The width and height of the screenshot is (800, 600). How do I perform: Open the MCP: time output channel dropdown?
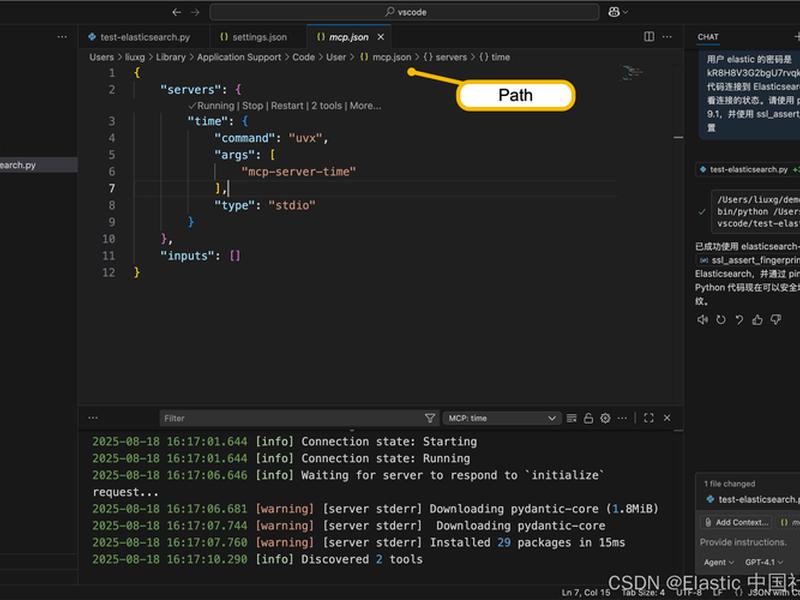[x=502, y=418]
